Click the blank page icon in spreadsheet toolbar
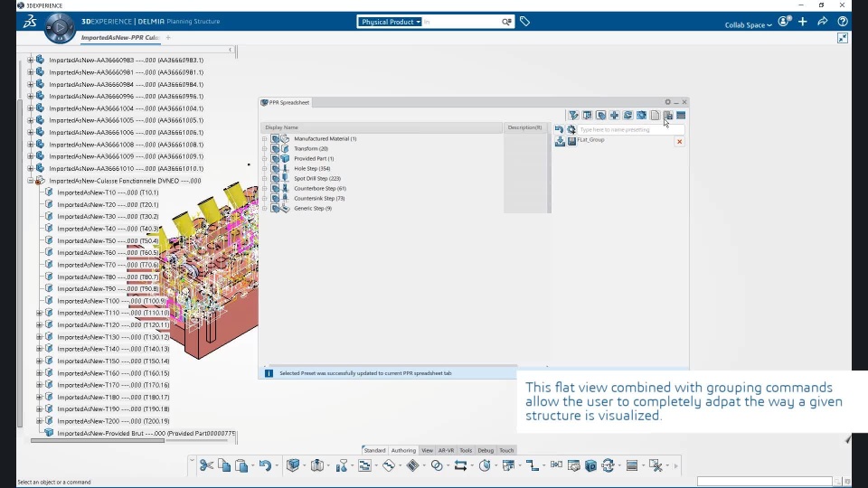 tap(655, 115)
